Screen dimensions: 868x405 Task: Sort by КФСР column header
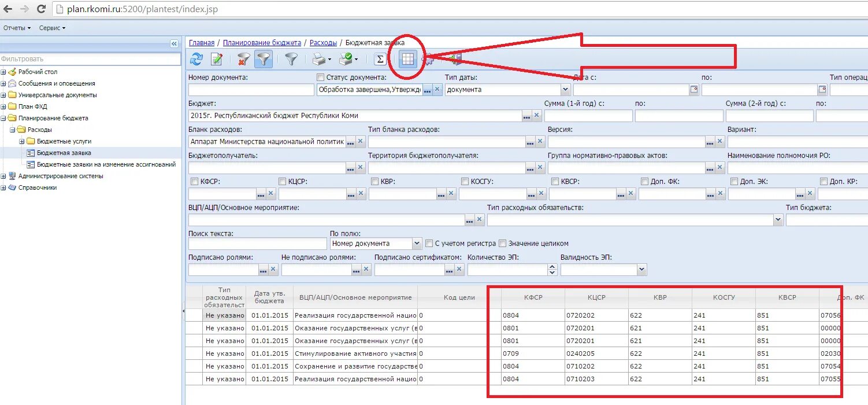click(x=533, y=297)
